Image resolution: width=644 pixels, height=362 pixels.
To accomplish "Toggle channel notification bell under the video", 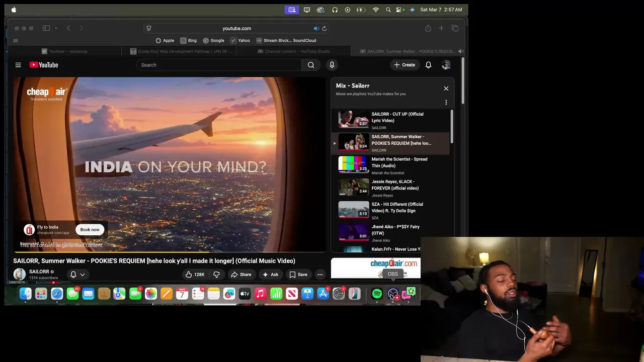I will click(x=73, y=275).
